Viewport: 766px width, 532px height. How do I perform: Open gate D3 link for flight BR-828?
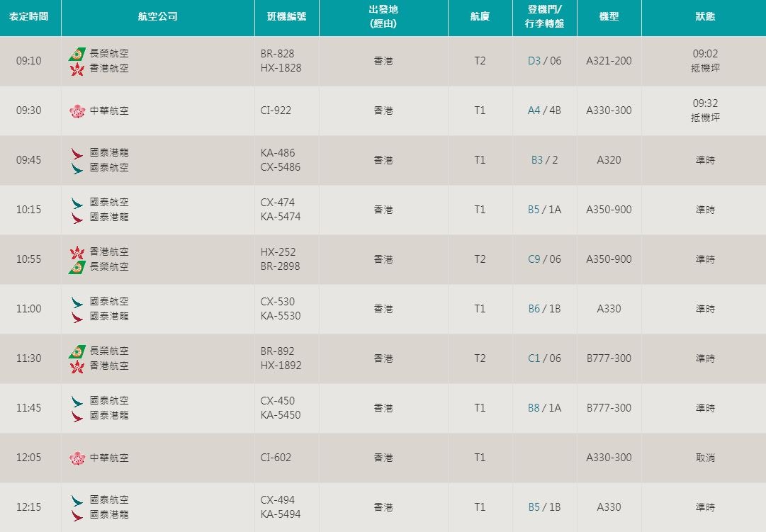pyautogui.click(x=534, y=61)
